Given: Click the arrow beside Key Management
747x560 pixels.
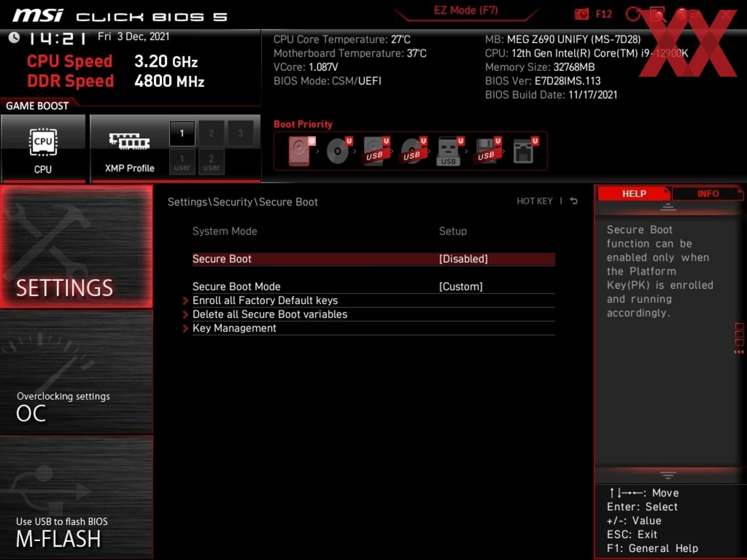Looking at the screenshot, I should coord(186,328).
